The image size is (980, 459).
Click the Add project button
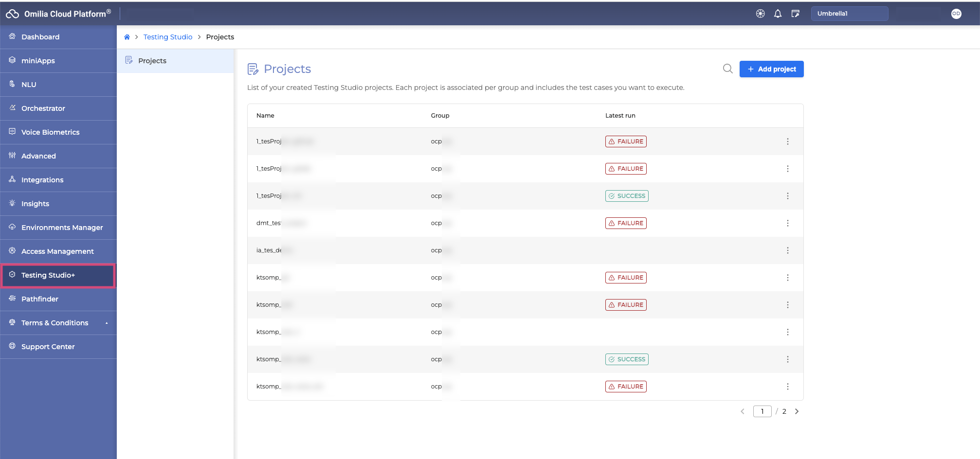pos(771,69)
